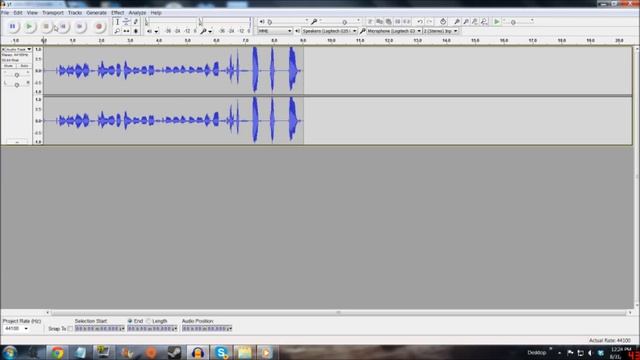Click the Fit Project zoom icon

click(x=484, y=22)
